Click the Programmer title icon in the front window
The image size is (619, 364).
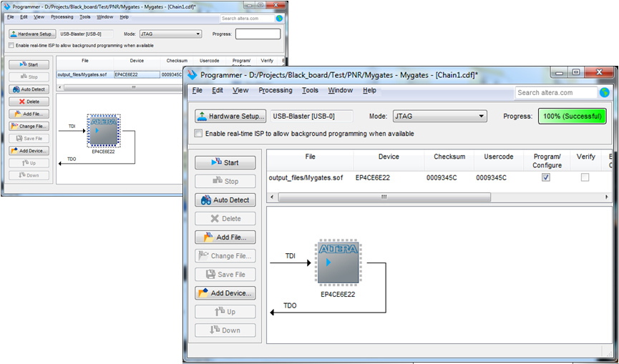(192, 74)
